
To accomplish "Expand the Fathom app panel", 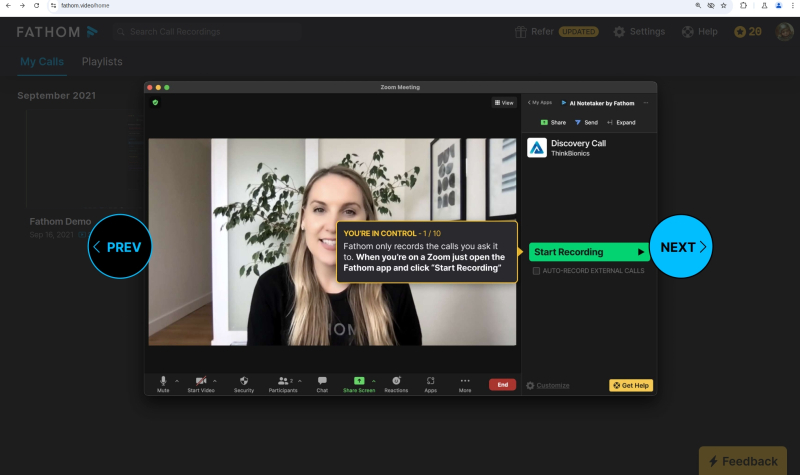I will coord(621,122).
